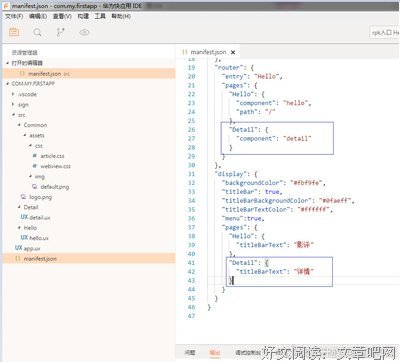Image resolution: width=400 pixels, height=362 pixels.
Task: Open default.png file
Action: click(x=55, y=187)
